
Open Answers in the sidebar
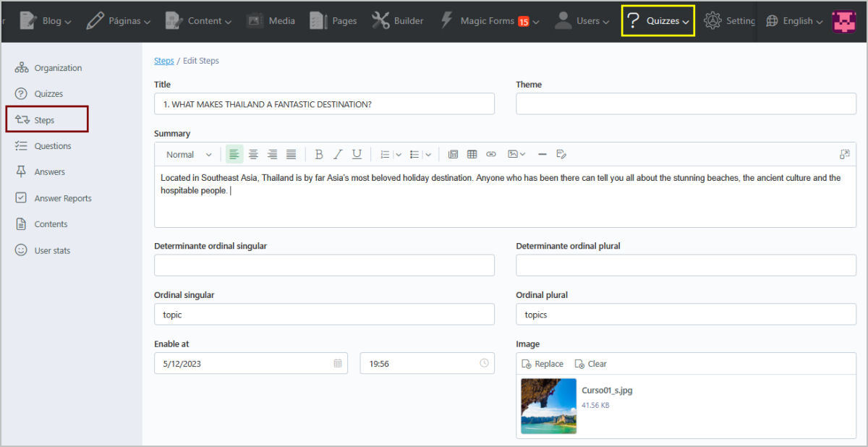40,172
